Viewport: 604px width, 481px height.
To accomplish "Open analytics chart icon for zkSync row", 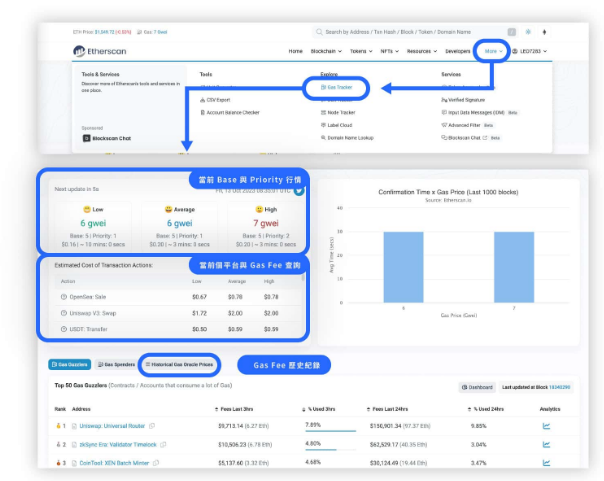I will pos(546,444).
